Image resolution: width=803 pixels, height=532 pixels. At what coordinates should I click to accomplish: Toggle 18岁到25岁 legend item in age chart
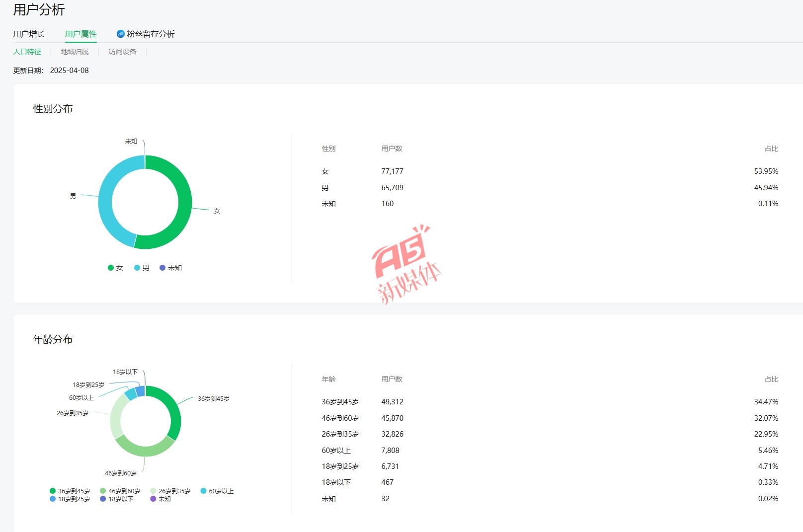click(x=70, y=499)
